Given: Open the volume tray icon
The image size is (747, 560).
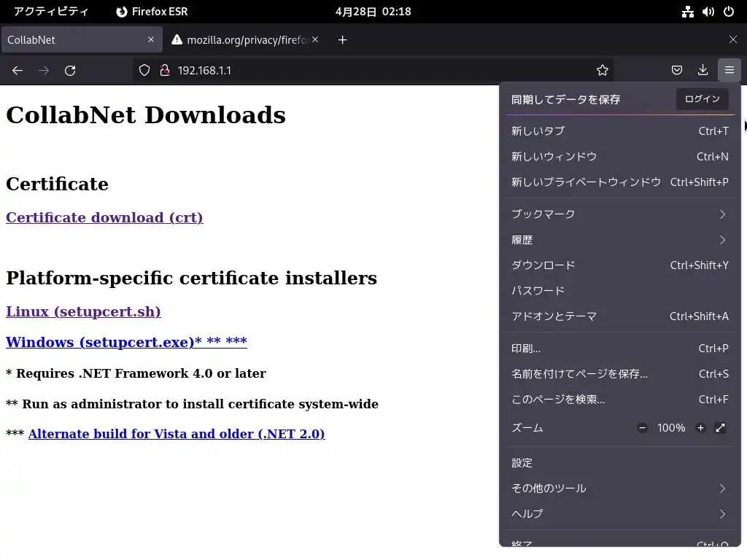Looking at the screenshot, I should click(708, 12).
